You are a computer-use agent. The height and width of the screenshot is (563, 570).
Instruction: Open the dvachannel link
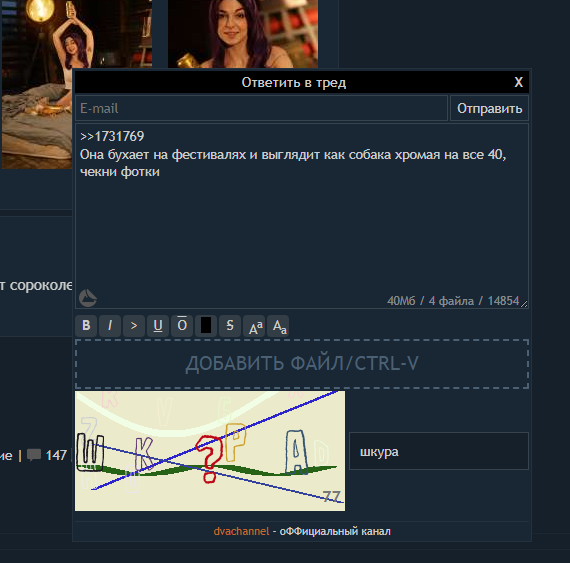point(241,531)
